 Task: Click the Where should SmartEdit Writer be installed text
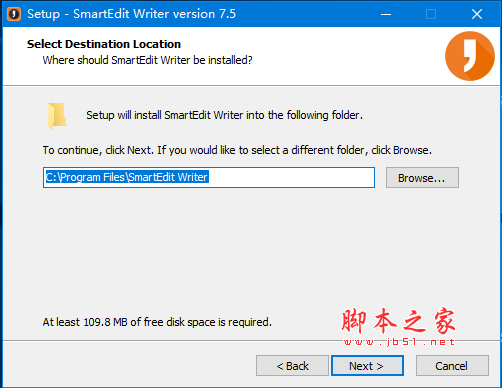click(147, 60)
